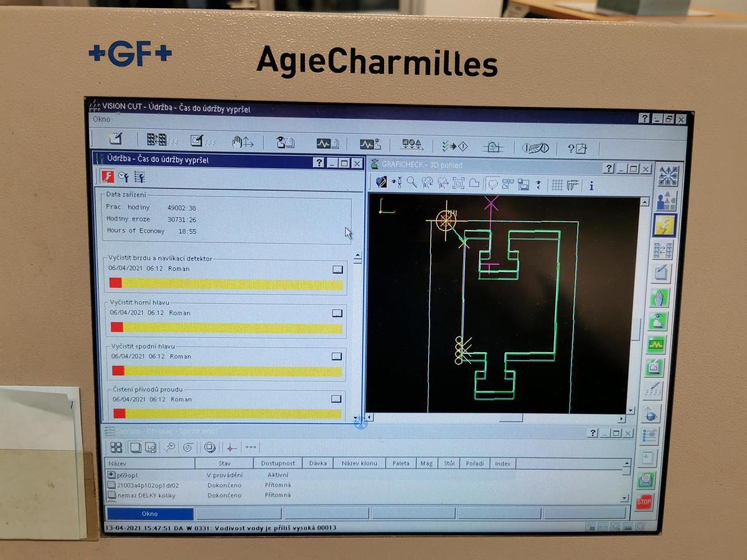Click the help '?' button of Graficheck window
Screen dimensions: 747x560
point(608,169)
